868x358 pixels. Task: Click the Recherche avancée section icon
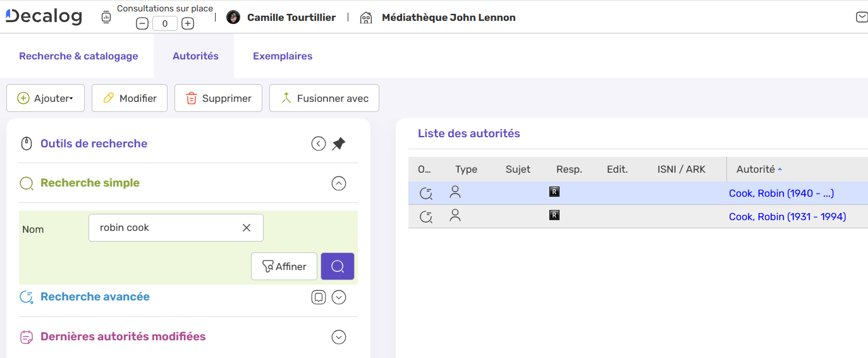point(27,297)
